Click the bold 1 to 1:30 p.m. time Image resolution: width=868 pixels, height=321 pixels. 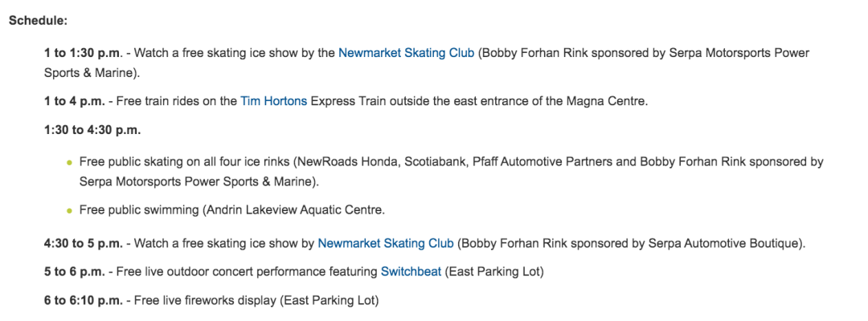coord(83,53)
